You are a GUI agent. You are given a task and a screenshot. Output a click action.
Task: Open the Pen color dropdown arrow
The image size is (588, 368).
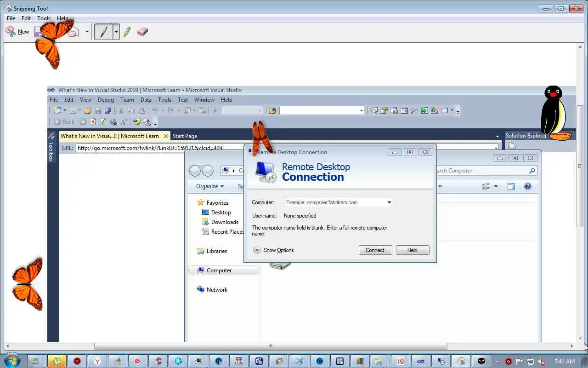tap(116, 32)
